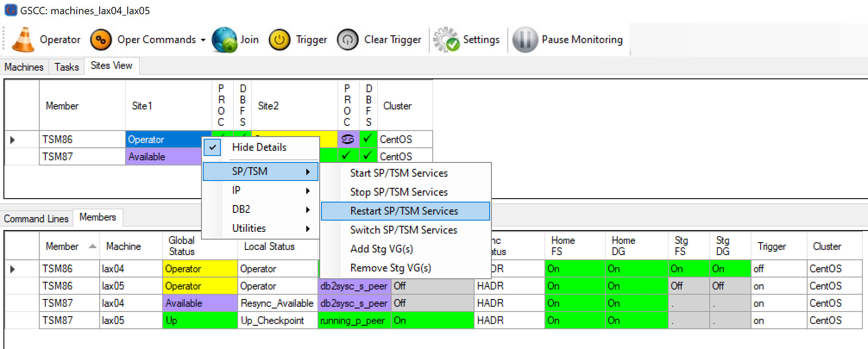Image resolution: width=868 pixels, height=349 pixels.
Task: Open the Oper Commands dropdown arrow
Action: 203,40
